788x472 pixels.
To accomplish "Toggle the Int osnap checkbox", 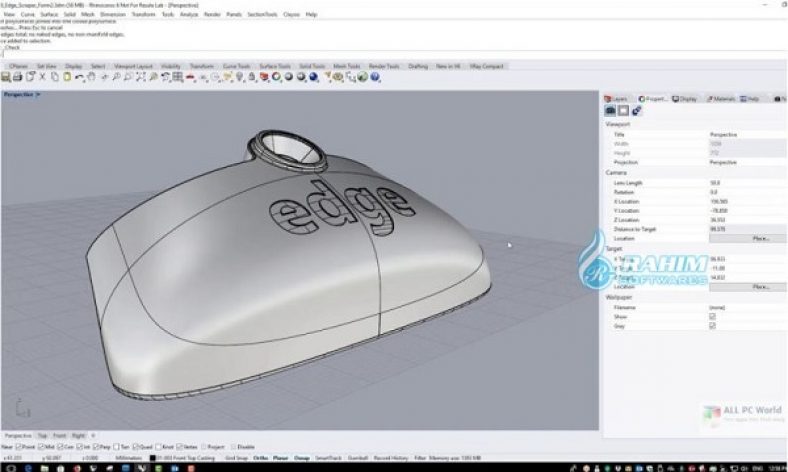I will pyautogui.click(x=80, y=447).
